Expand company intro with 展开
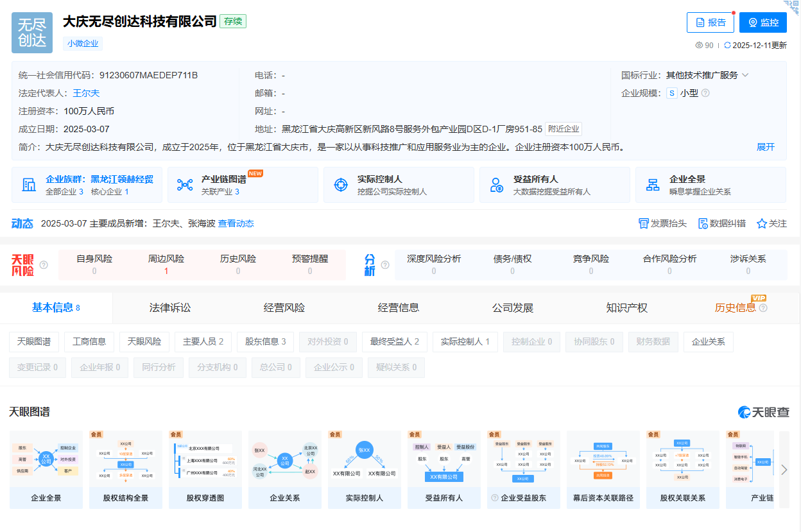The height and width of the screenshot is (532, 801). 765,147
